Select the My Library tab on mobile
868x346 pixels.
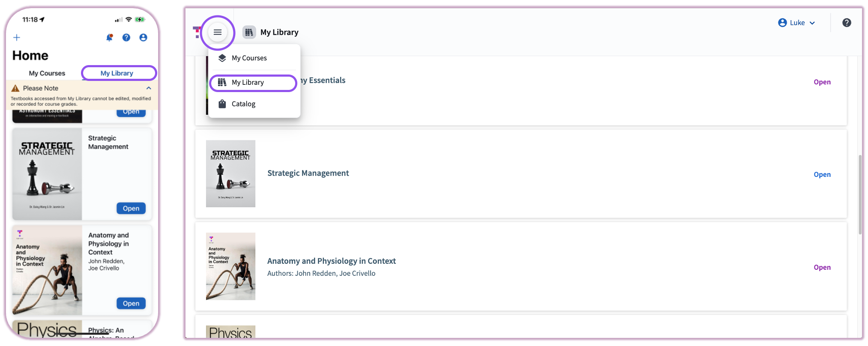[x=119, y=73]
